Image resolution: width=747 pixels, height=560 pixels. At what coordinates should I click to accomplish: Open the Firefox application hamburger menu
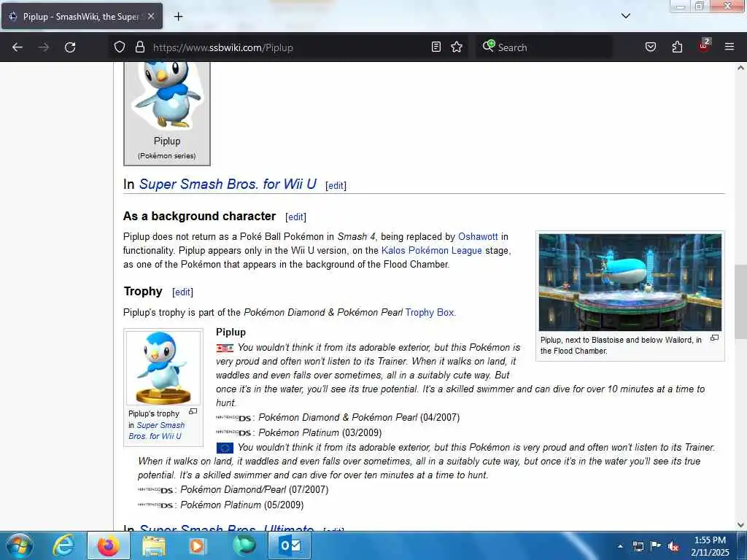point(729,47)
